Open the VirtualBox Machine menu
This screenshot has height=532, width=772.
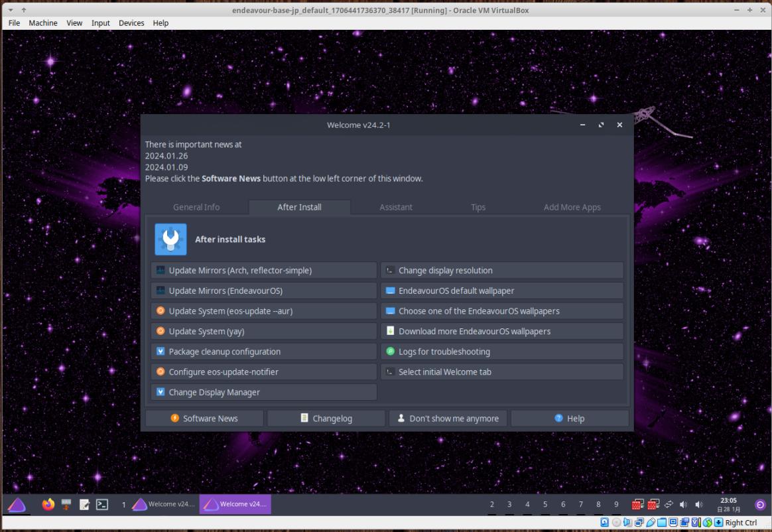click(43, 23)
